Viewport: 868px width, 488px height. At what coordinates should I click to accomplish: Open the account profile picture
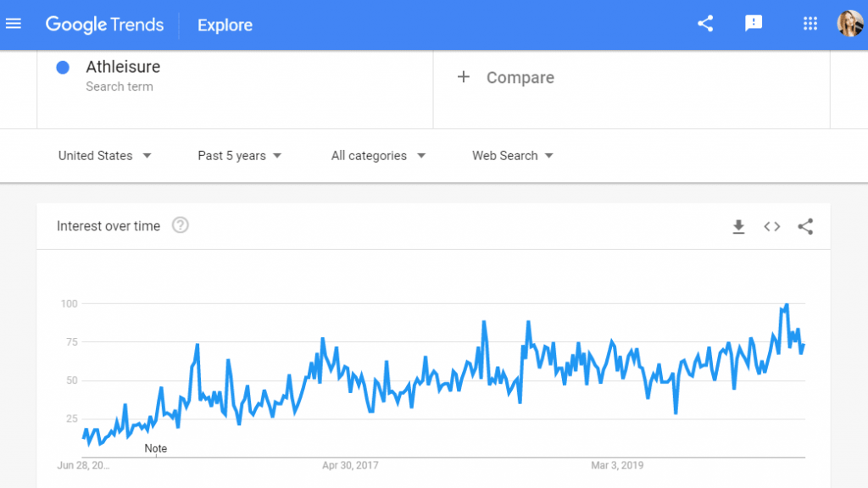849,23
